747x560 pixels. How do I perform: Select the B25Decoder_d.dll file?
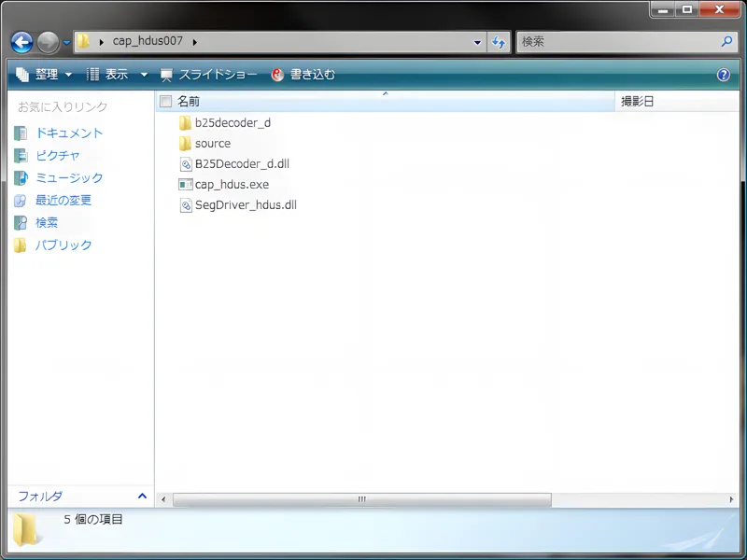(x=241, y=164)
